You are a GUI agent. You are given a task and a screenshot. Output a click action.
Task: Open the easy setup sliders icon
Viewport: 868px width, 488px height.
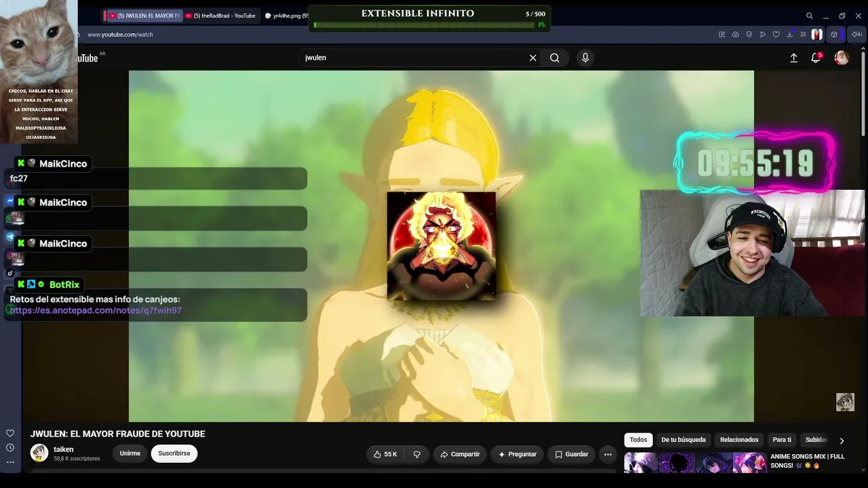(x=804, y=35)
